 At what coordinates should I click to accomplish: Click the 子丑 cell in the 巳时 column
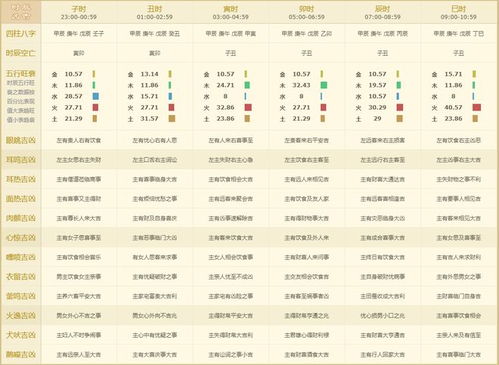(x=459, y=53)
